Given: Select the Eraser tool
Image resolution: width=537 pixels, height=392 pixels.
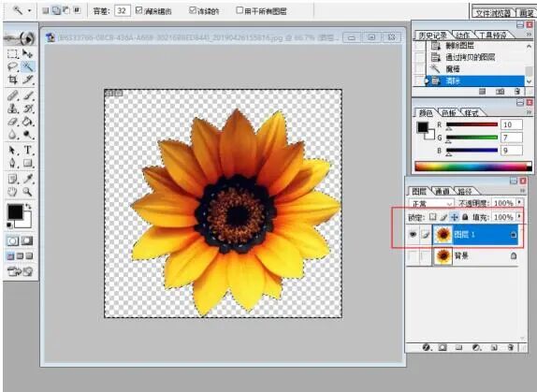Looking at the screenshot, I should pyautogui.click(x=13, y=122).
